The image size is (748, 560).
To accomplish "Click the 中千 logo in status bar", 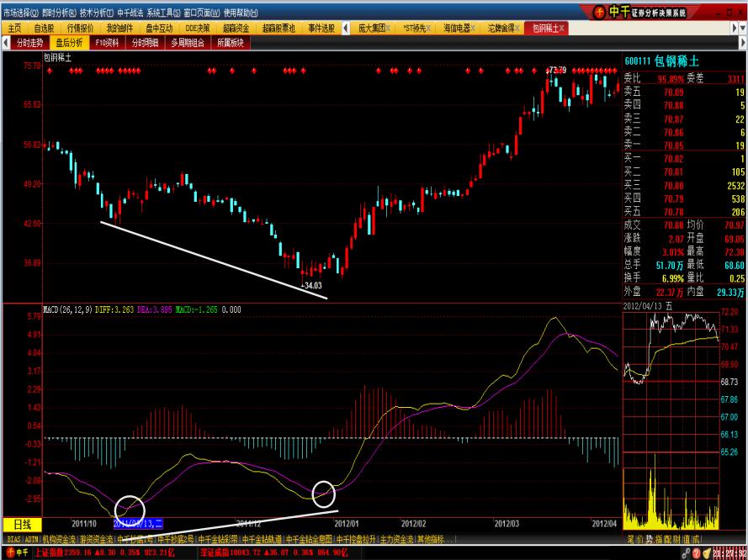I will [17, 553].
